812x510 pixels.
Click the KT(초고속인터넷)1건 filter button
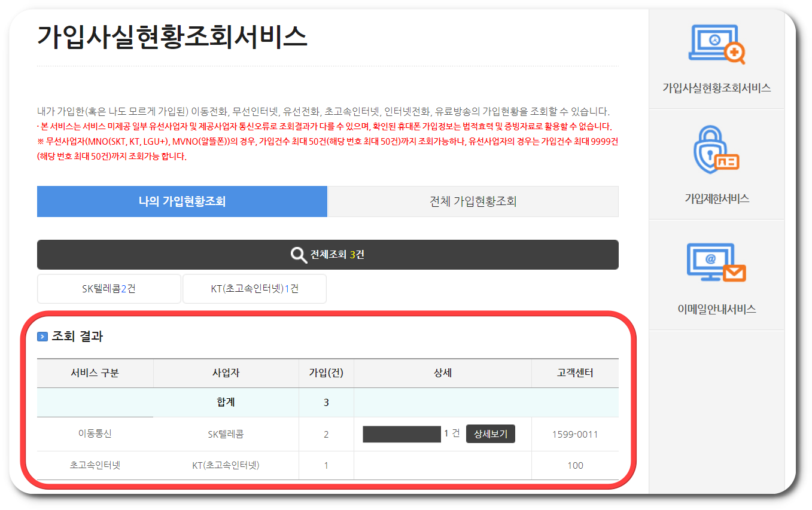(254, 288)
